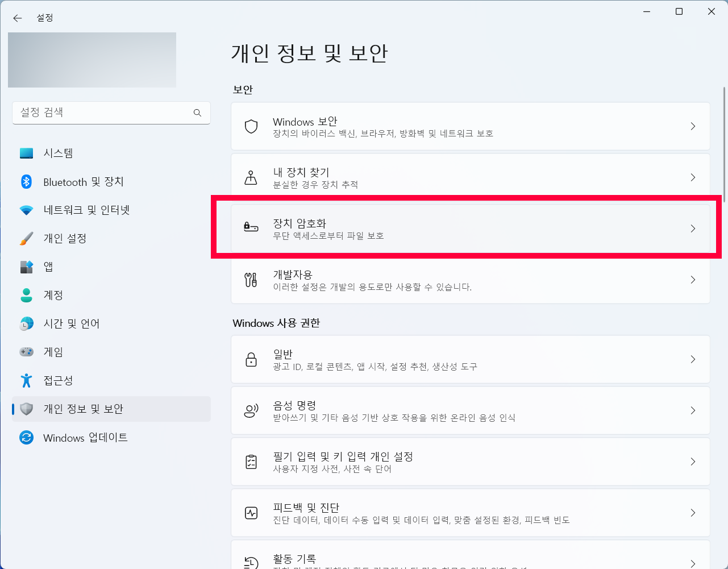Viewport: 728px width, 569px height.
Task: Select 앱 sidebar label
Action: coord(48,267)
